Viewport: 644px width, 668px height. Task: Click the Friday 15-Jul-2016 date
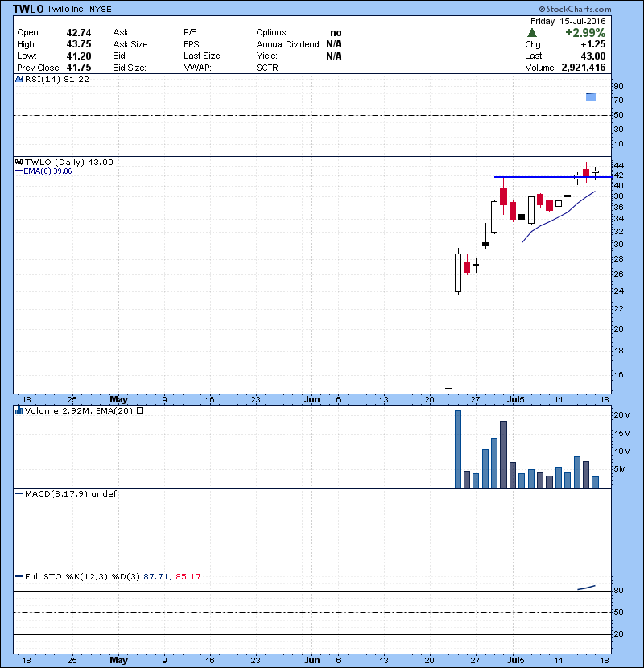pos(568,21)
